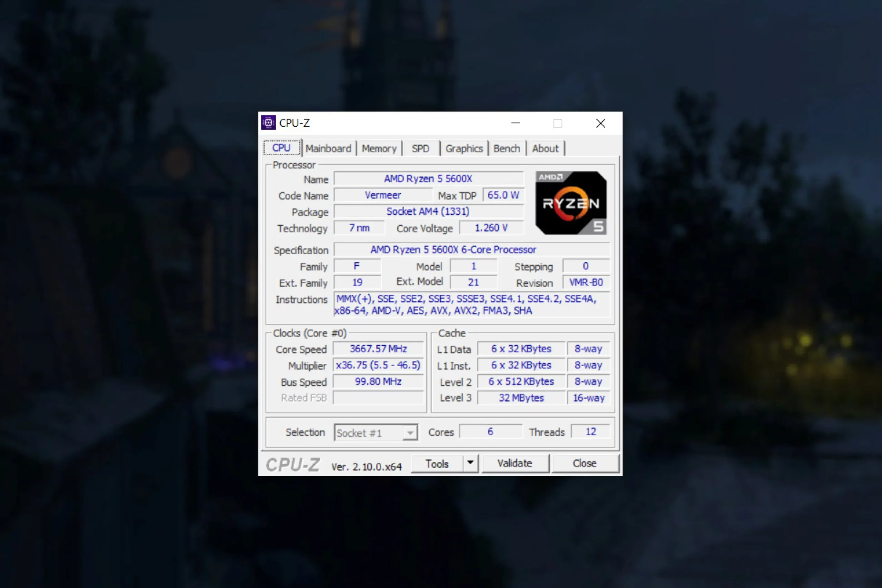Click the CPU-Z app icon in title bar
This screenshot has height=588, width=882.
(268, 123)
